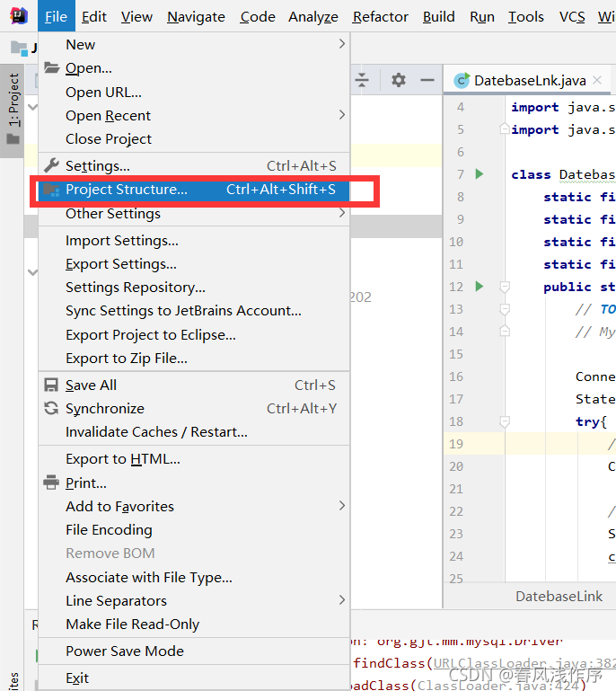Viewport: 616px width, 691px height.
Task: Click Save All menu item
Action: point(194,385)
